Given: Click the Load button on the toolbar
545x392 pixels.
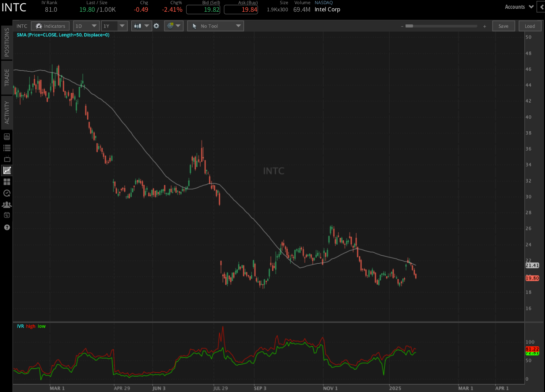Looking at the screenshot, I should [529, 26].
